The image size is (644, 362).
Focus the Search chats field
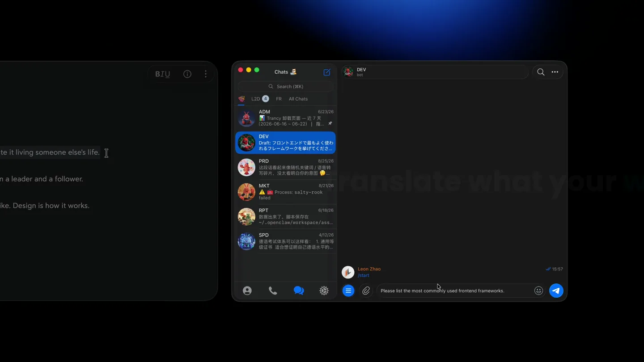[x=286, y=87]
